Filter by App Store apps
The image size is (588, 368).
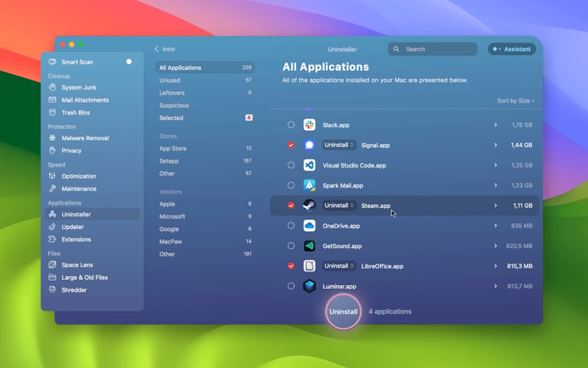205,148
